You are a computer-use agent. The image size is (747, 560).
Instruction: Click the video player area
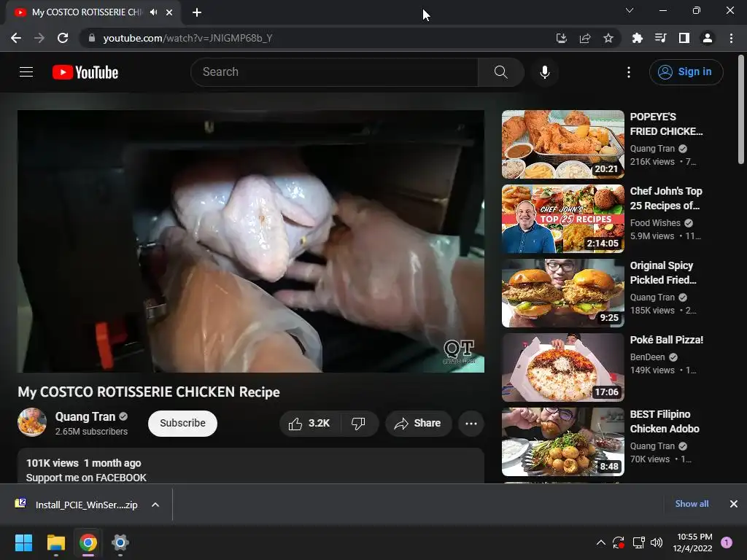click(251, 241)
